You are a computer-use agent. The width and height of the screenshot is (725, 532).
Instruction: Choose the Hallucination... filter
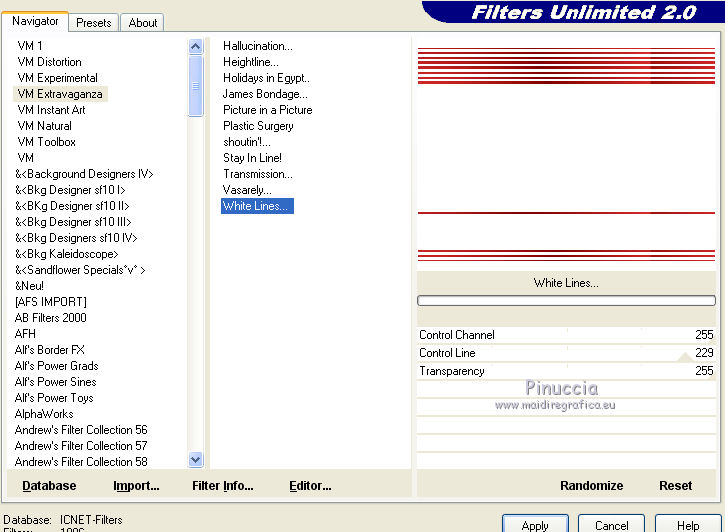[258, 46]
